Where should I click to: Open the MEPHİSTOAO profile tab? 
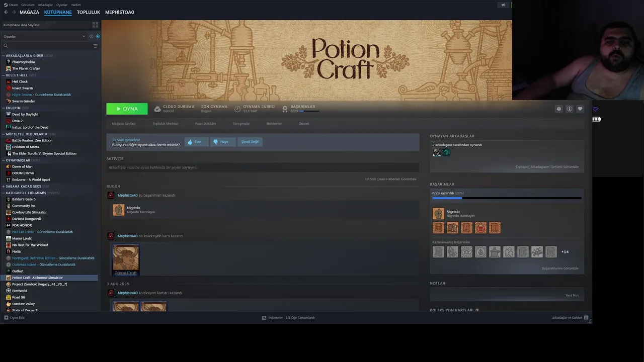[x=120, y=12]
